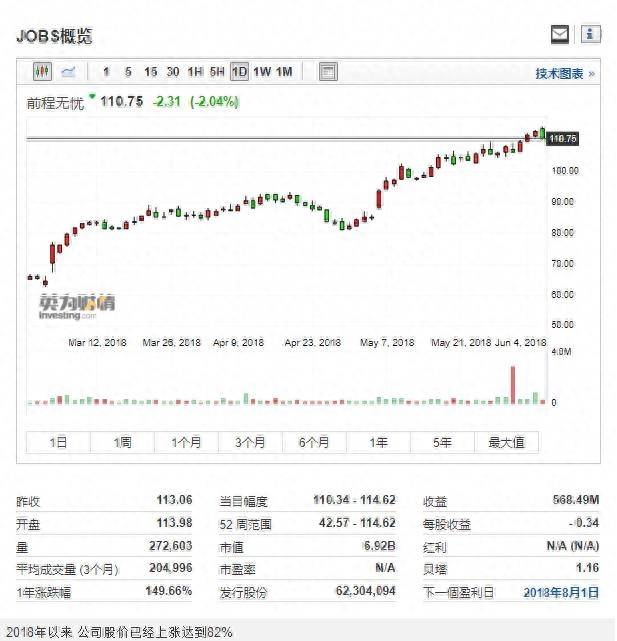Click the 昨收 value 113.06
The width and height of the screenshot is (617, 641).
(x=174, y=500)
